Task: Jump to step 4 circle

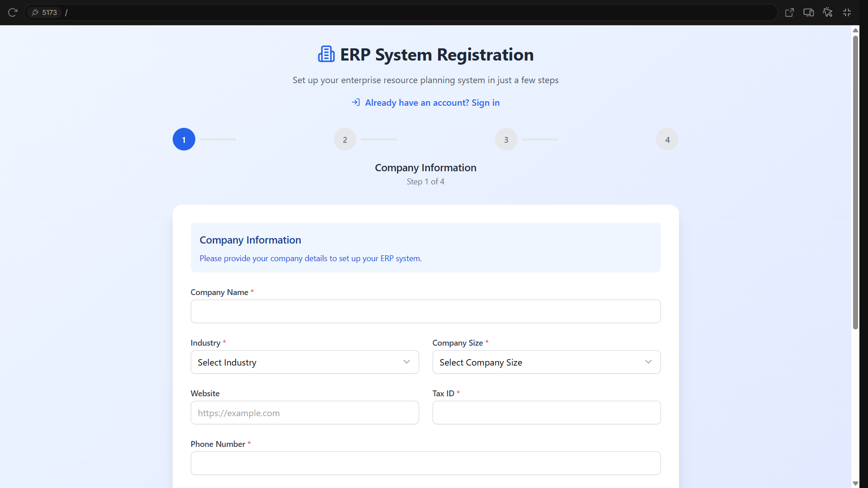Action: coord(667,140)
